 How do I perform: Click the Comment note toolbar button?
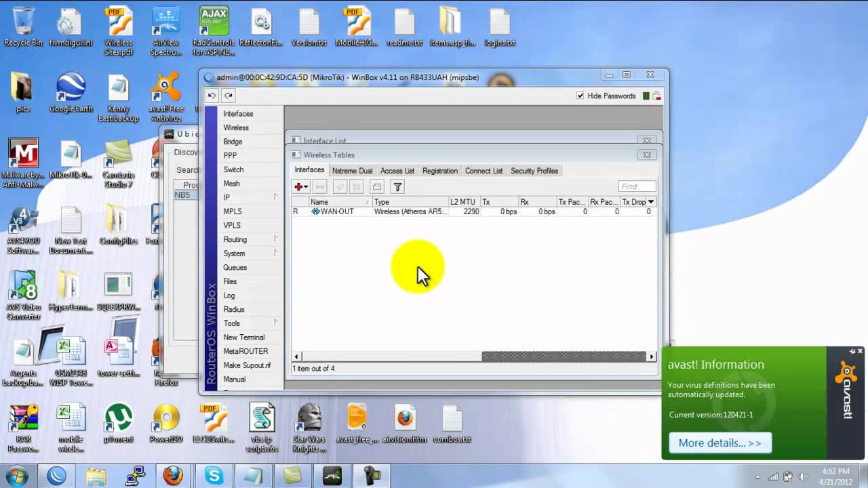(x=377, y=186)
